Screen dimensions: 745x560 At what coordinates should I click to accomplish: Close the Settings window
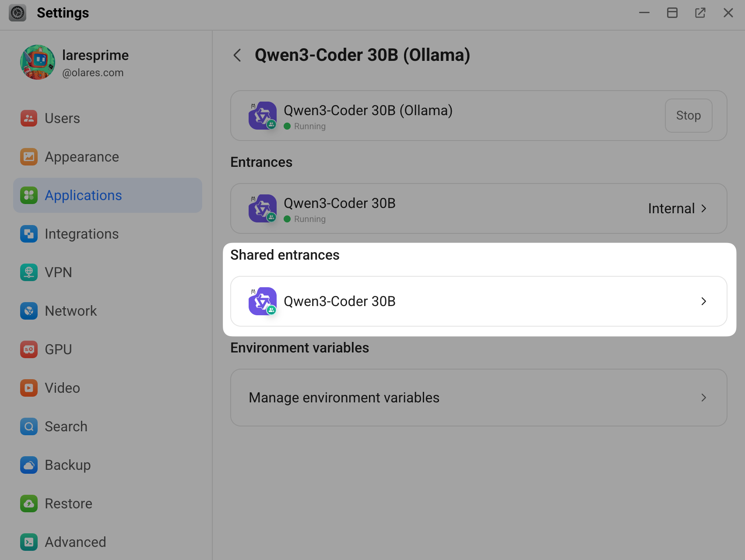tap(728, 13)
